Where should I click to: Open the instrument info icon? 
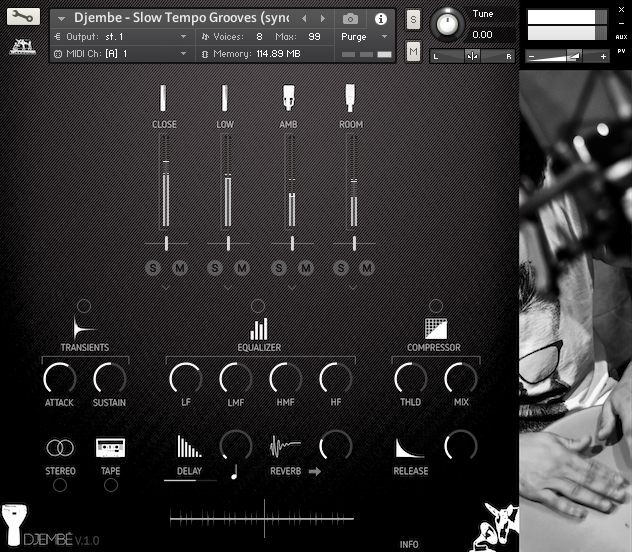(x=380, y=19)
